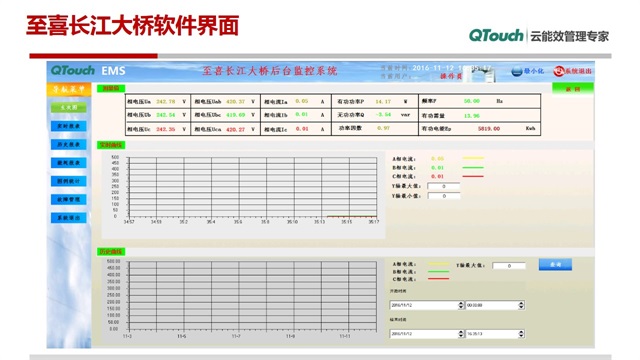The height and width of the screenshot is (360, 640).
Task: Click the start time field 00:00:00
Action: [492, 305]
